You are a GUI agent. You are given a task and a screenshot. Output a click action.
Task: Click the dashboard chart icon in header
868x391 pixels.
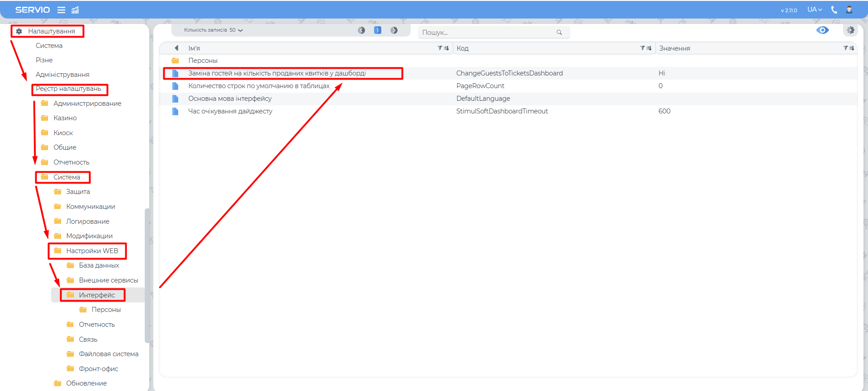75,10
